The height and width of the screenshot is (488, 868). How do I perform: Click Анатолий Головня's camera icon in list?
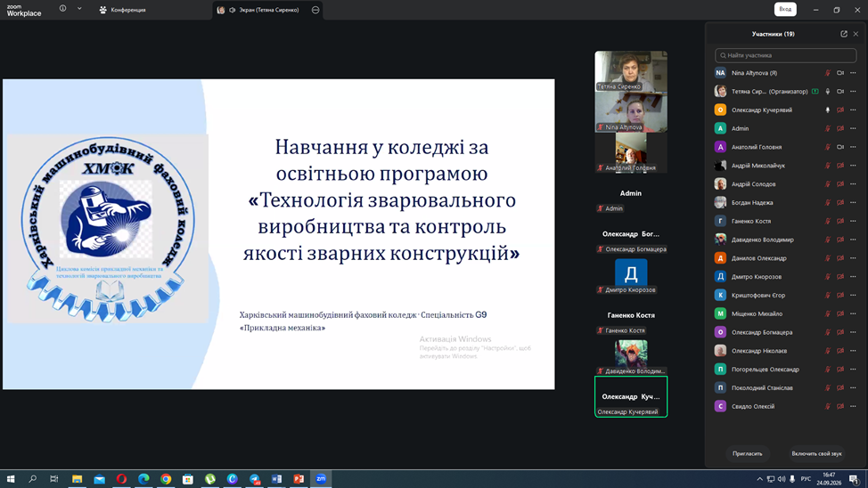(x=840, y=147)
